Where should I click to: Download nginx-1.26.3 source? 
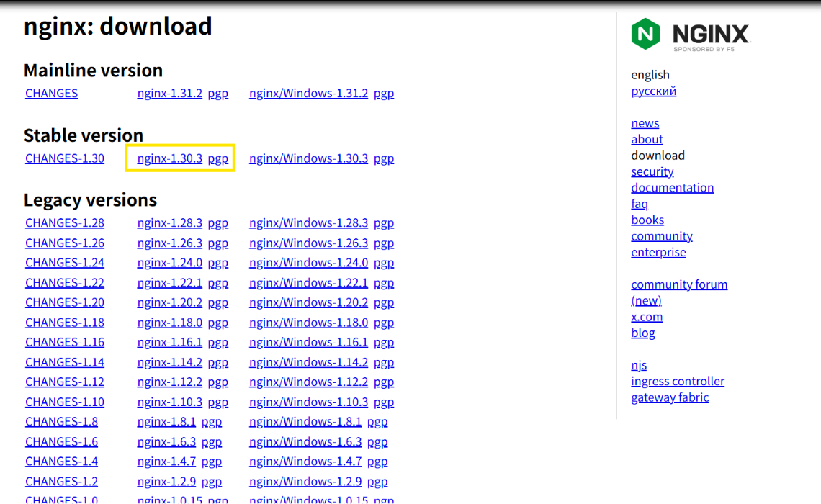170,243
